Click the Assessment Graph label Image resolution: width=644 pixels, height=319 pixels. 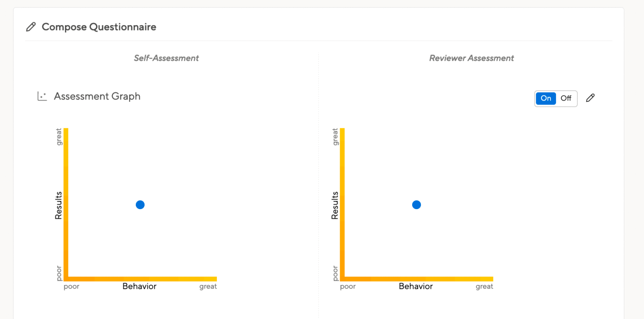pyautogui.click(x=97, y=96)
